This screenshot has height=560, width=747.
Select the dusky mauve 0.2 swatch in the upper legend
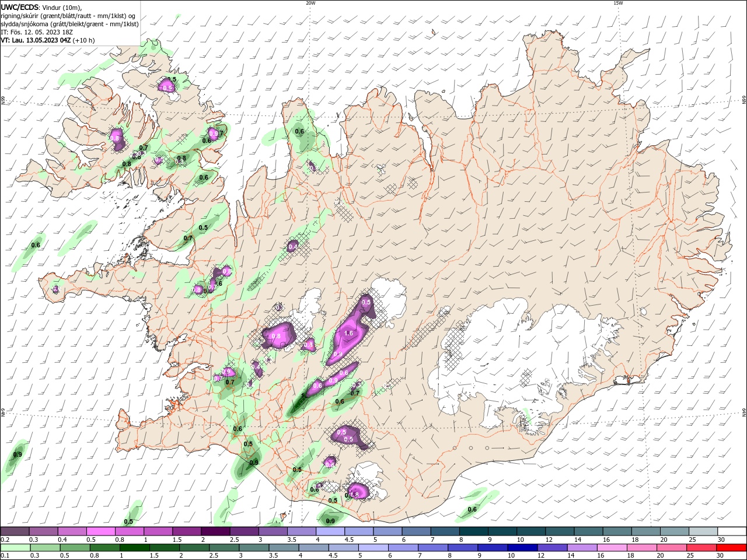pyautogui.click(x=15, y=531)
